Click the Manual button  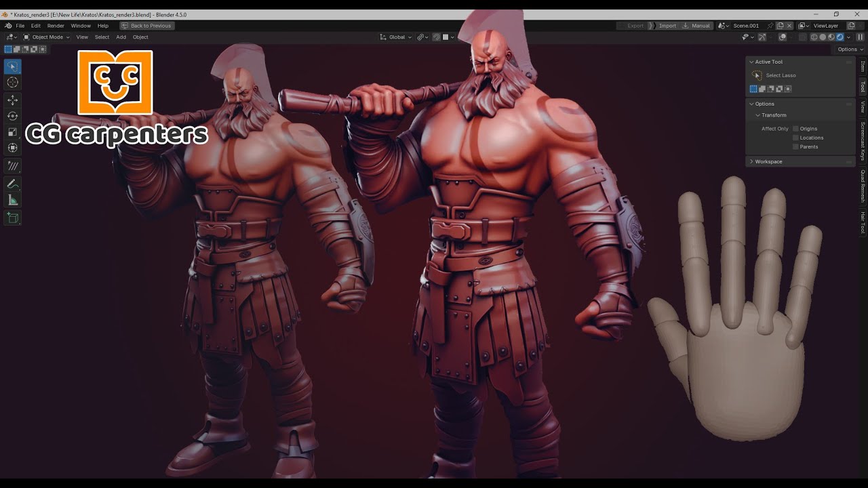pyautogui.click(x=696, y=26)
